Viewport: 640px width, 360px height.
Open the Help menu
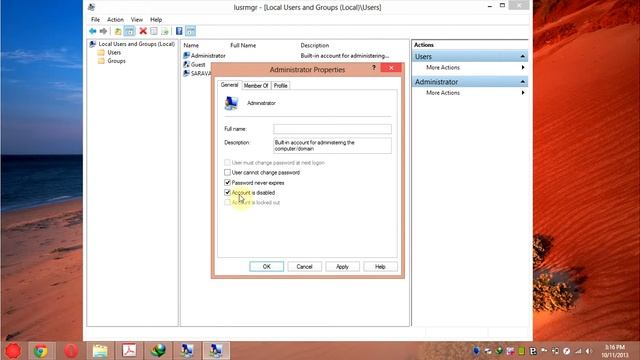(156, 20)
